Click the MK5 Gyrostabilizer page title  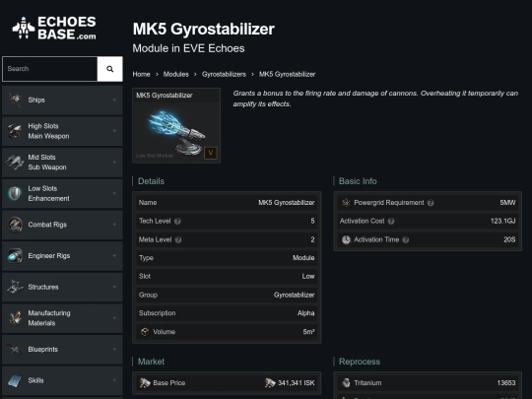pyautogui.click(x=204, y=29)
